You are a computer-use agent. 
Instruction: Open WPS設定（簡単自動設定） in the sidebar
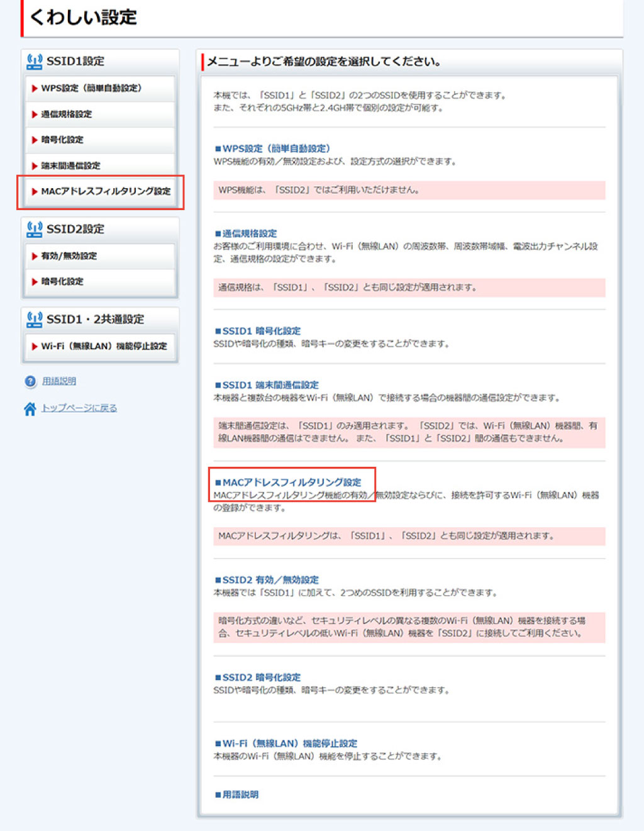click(91, 88)
